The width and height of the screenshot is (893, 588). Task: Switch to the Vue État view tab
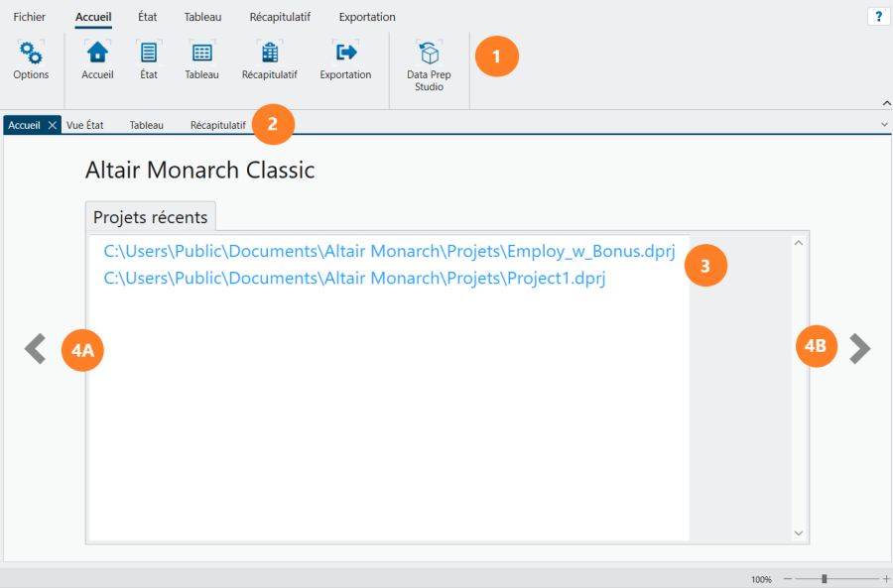click(x=85, y=125)
